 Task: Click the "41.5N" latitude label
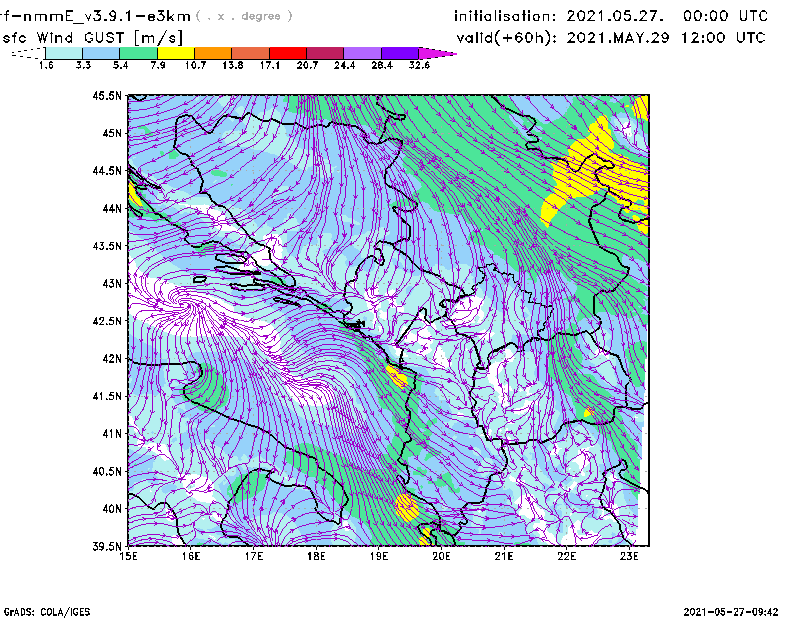tap(107, 396)
